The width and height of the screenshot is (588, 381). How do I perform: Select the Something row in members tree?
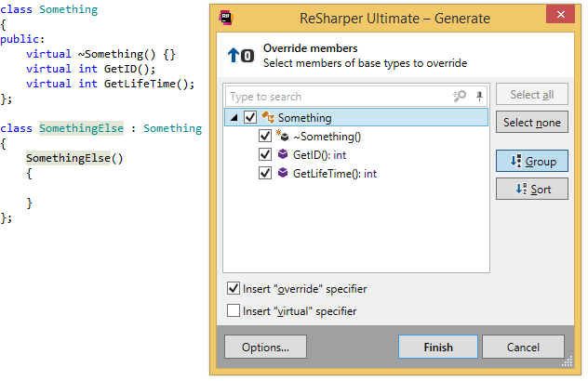(x=356, y=117)
